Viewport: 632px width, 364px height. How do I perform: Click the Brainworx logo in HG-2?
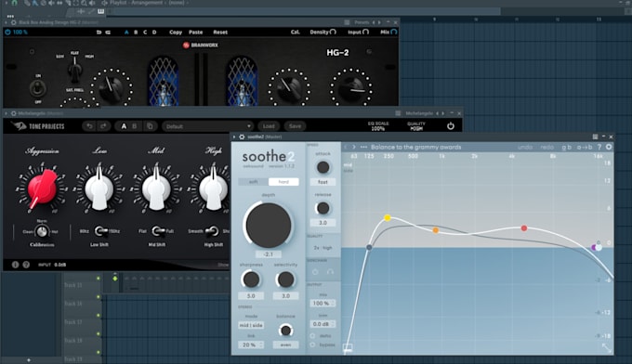pyautogui.click(x=201, y=45)
